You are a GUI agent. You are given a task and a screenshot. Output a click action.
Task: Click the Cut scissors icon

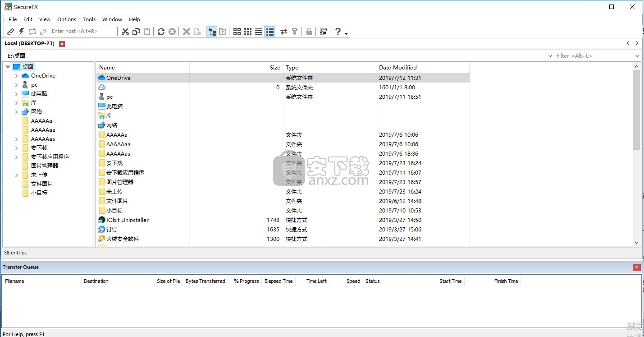click(x=125, y=32)
